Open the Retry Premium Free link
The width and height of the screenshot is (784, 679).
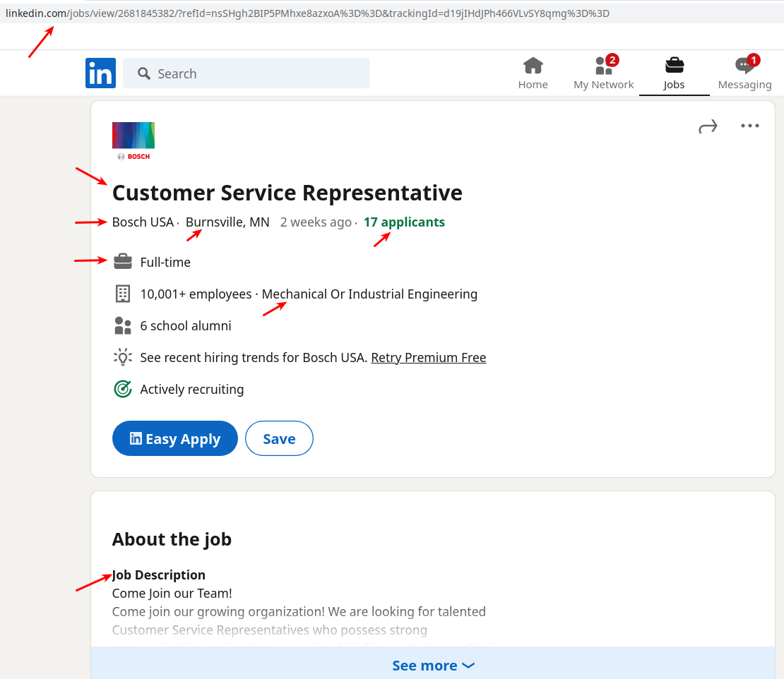pyautogui.click(x=429, y=358)
